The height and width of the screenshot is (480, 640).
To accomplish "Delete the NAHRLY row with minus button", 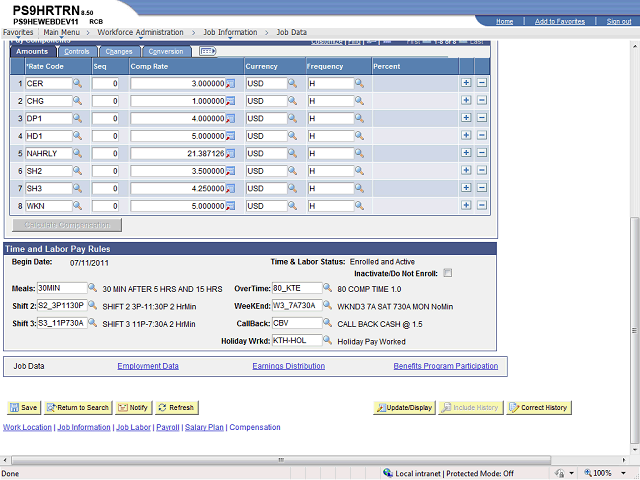I will tap(482, 153).
